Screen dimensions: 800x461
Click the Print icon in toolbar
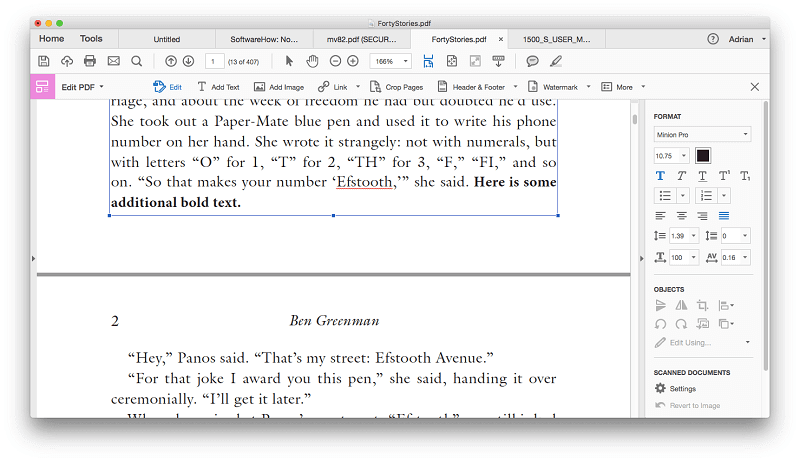point(90,61)
